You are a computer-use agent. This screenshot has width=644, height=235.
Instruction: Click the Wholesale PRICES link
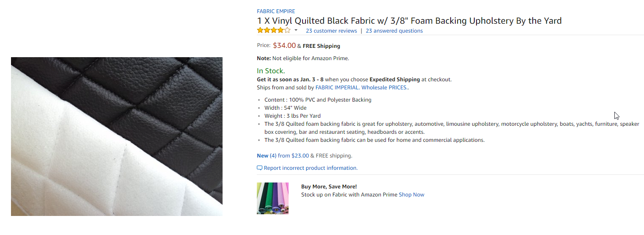click(x=384, y=88)
